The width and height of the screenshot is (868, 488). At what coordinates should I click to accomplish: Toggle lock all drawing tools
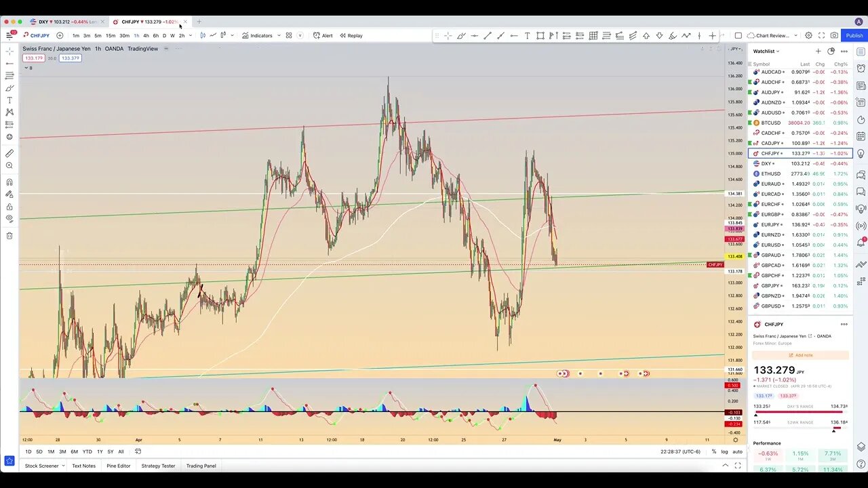point(9,207)
